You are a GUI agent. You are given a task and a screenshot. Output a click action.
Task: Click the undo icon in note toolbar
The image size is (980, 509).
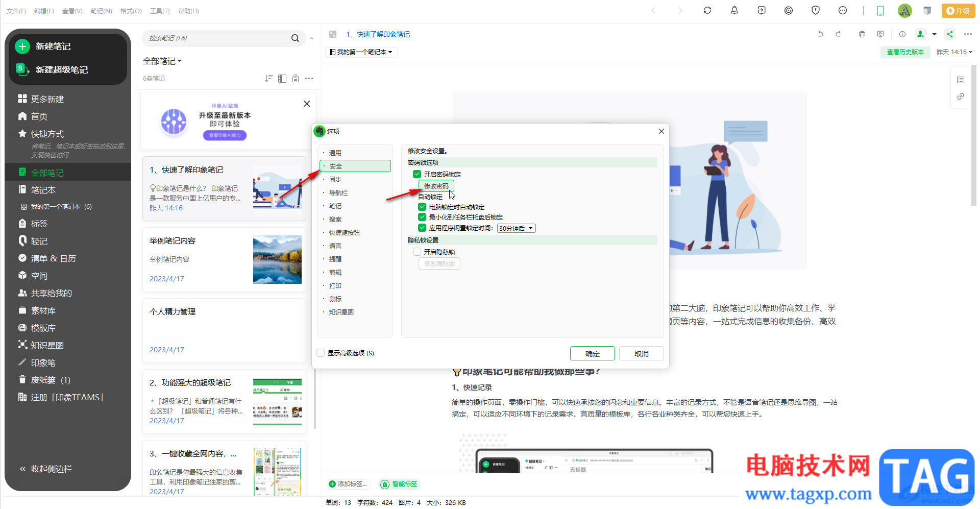point(821,34)
